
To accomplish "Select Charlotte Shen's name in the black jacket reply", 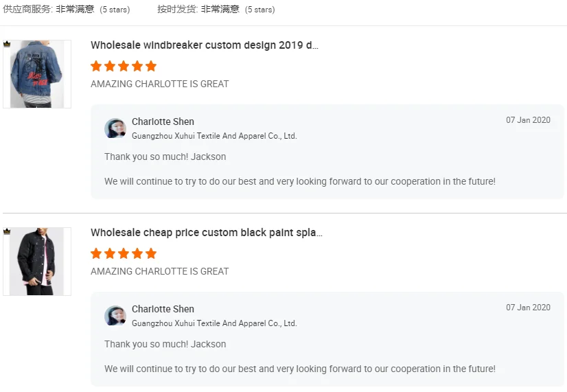I will pos(163,309).
